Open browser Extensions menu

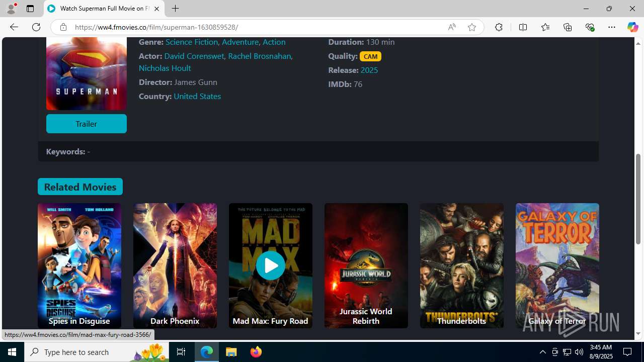pos(499,27)
